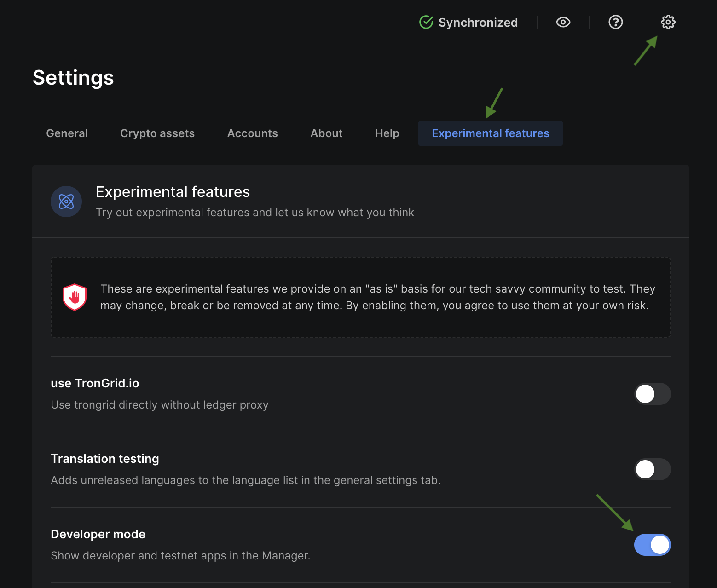The width and height of the screenshot is (717, 588).
Task: Click the Synchronized status checkmark
Action: point(426,22)
